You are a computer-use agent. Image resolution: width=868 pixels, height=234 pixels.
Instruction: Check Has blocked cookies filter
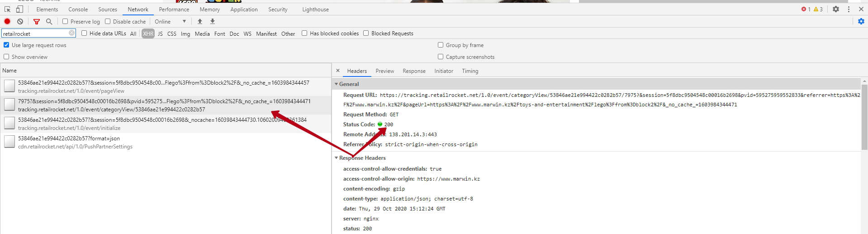(x=304, y=33)
